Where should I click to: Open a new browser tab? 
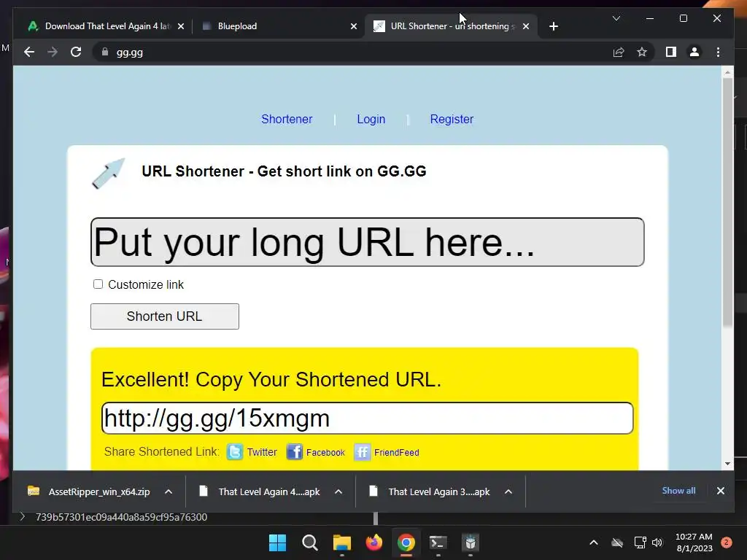pyautogui.click(x=553, y=26)
